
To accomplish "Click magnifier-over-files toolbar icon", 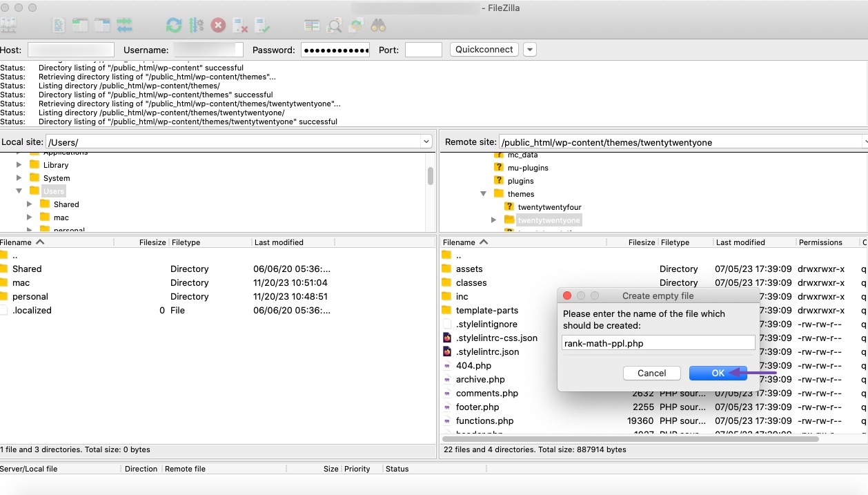I will click(334, 26).
